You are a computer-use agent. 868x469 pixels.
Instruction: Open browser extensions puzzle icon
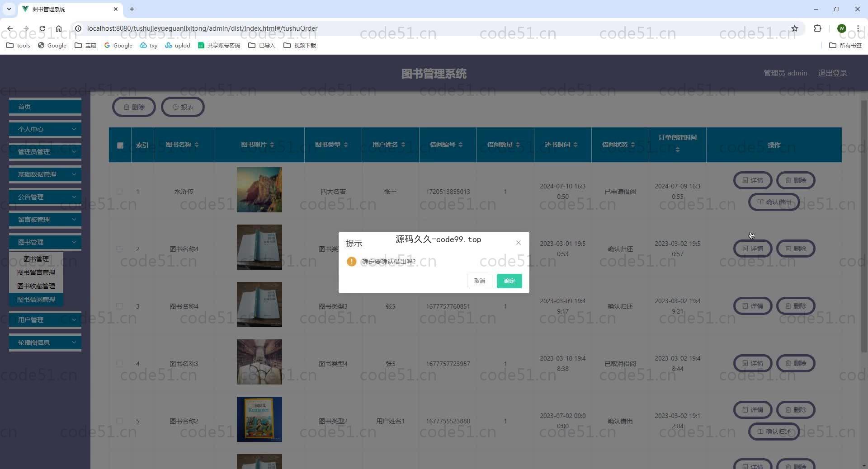(817, 28)
